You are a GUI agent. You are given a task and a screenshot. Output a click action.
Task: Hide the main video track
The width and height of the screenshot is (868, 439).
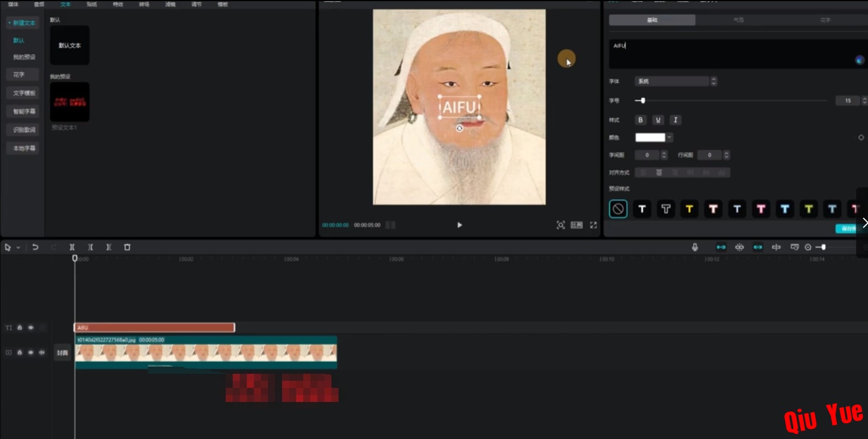coord(31,353)
